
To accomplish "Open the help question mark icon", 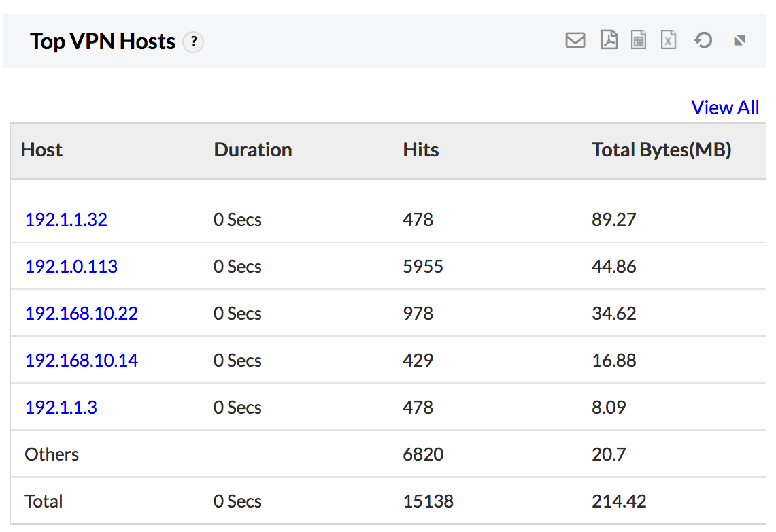I will point(194,42).
